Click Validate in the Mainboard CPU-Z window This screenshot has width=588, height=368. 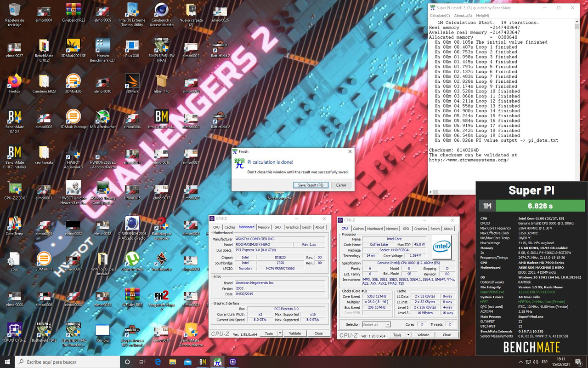[x=295, y=333]
